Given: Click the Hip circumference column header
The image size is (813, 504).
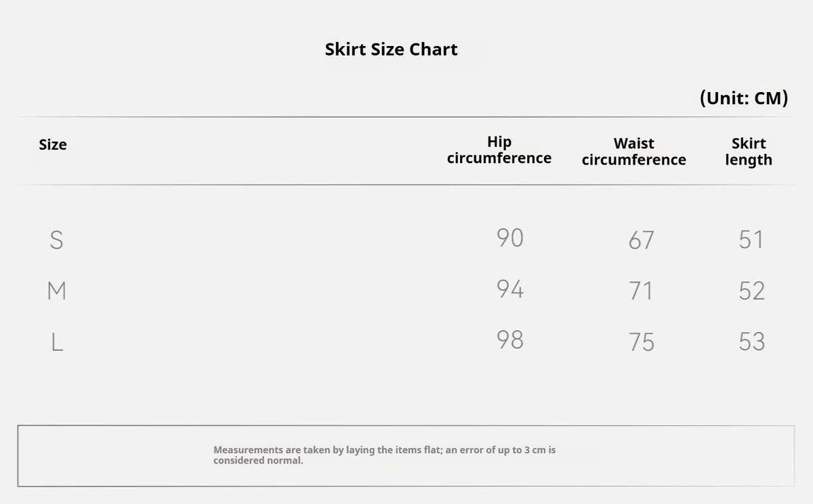Looking at the screenshot, I should (499, 150).
